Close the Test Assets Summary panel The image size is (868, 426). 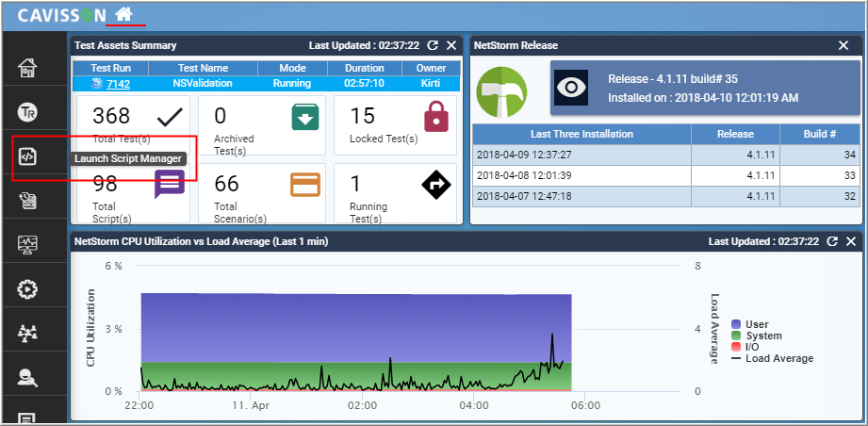[451, 45]
